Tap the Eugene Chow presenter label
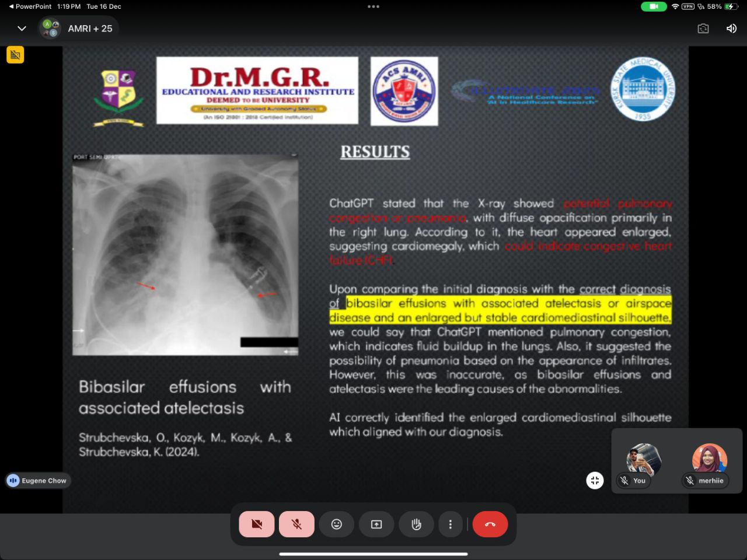Screen dimensions: 747x560 click(39, 481)
